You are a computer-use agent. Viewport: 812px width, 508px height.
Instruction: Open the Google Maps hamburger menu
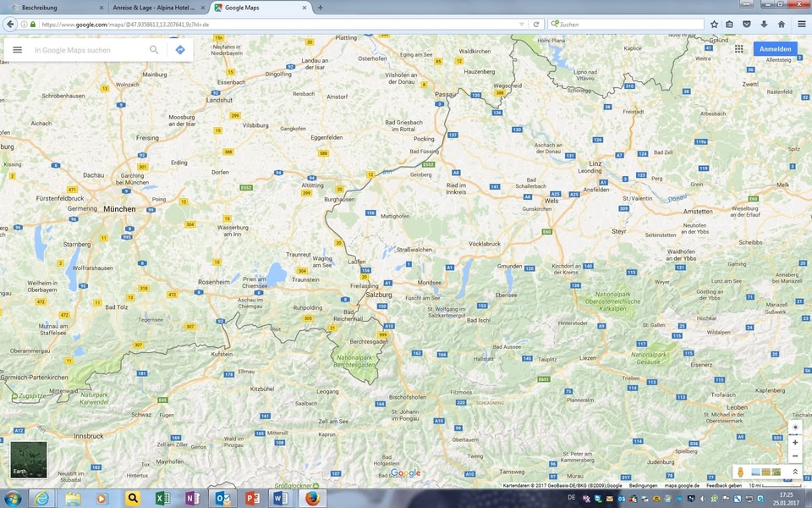pos(17,50)
